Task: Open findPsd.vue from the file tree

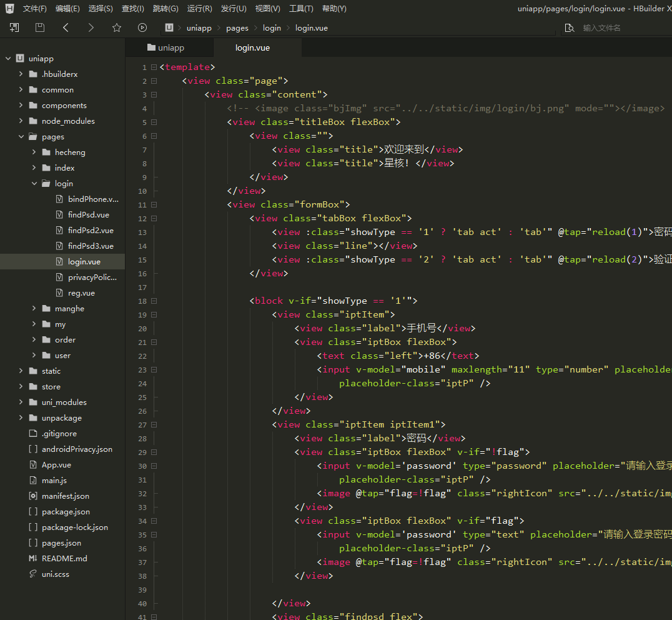Action: (88, 215)
